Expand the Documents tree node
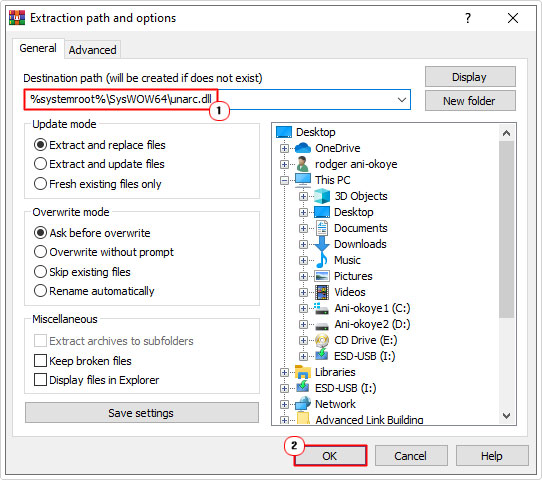This screenshot has width=542, height=480. coord(303,228)
